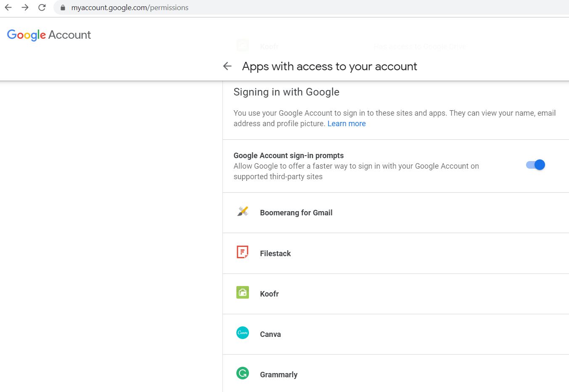Expand the Koofr sign-in entry
Viewport: 569px width, 392px height.
(396, 294)
